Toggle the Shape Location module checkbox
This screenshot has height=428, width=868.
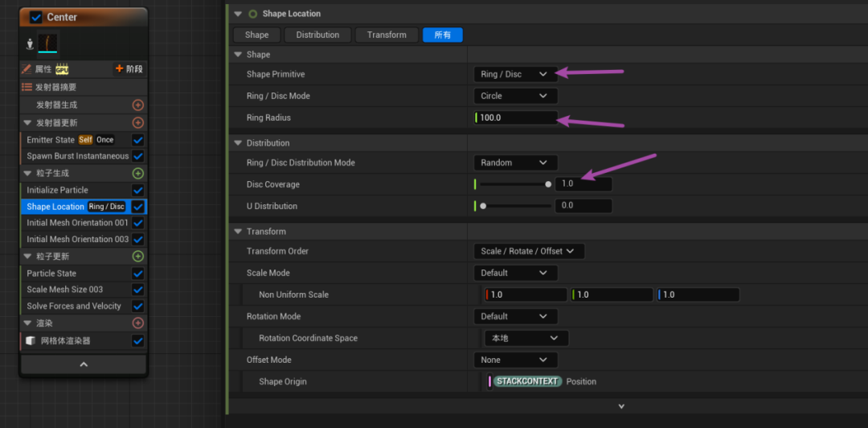138,206
